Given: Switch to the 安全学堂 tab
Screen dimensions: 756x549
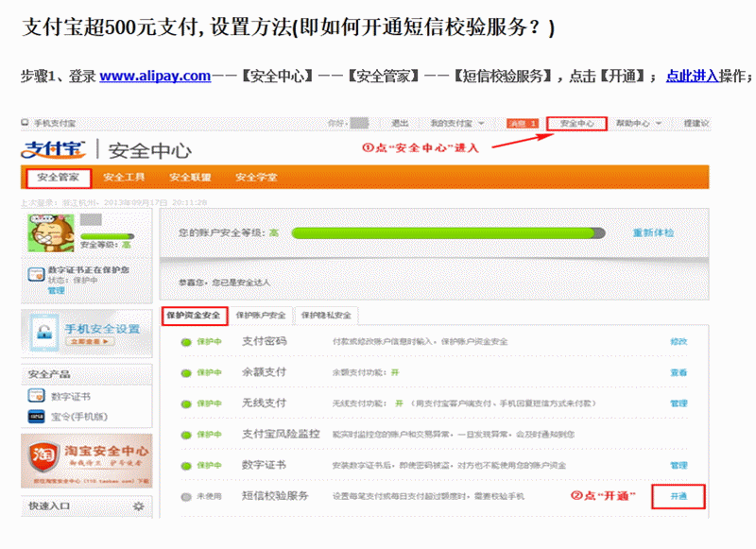Looking at the screenshot, I should pos(256,177).
